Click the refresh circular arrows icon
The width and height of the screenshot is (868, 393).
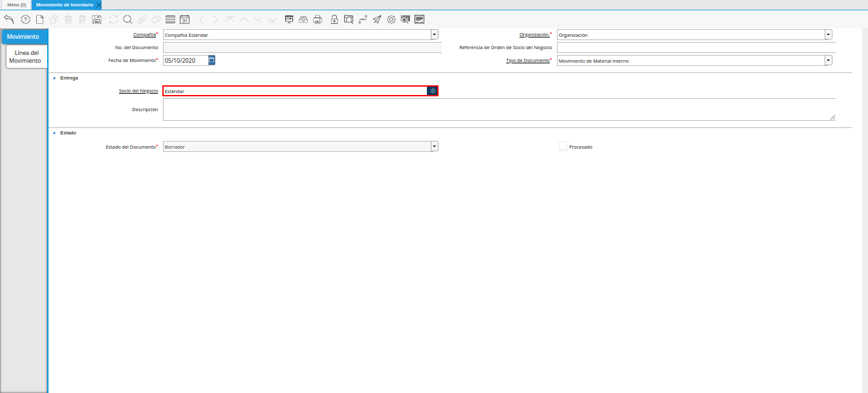114,19
